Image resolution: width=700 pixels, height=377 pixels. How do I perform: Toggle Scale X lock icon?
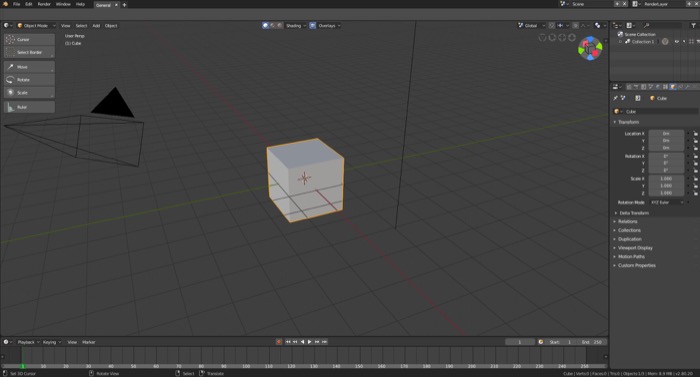coord(696,179)
